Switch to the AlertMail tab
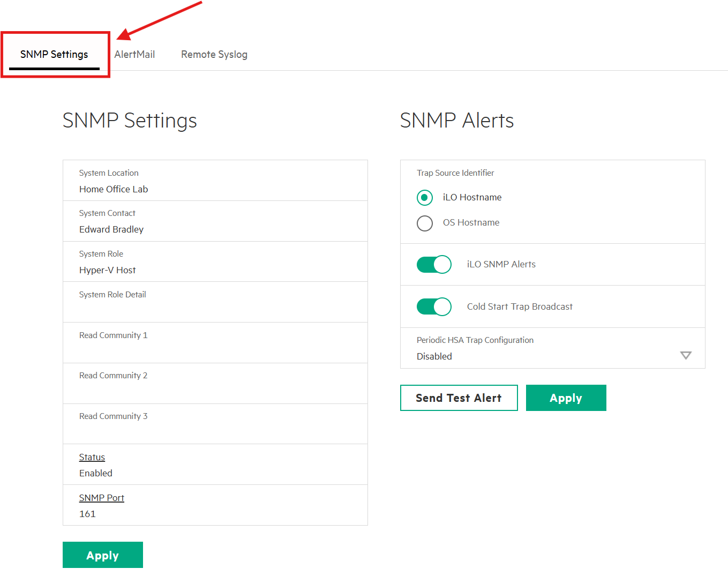The height and width of the screenshot is (576, 728). point(134,55)
